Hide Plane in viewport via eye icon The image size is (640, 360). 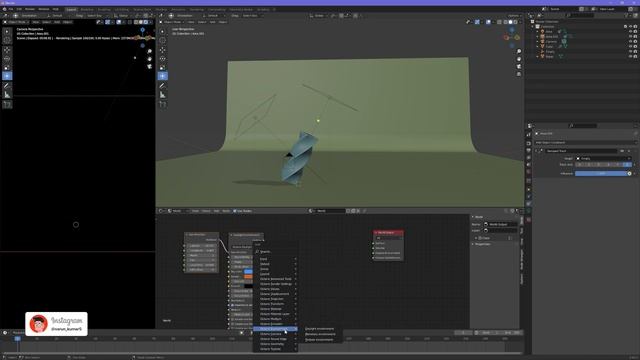click(630, 56)
